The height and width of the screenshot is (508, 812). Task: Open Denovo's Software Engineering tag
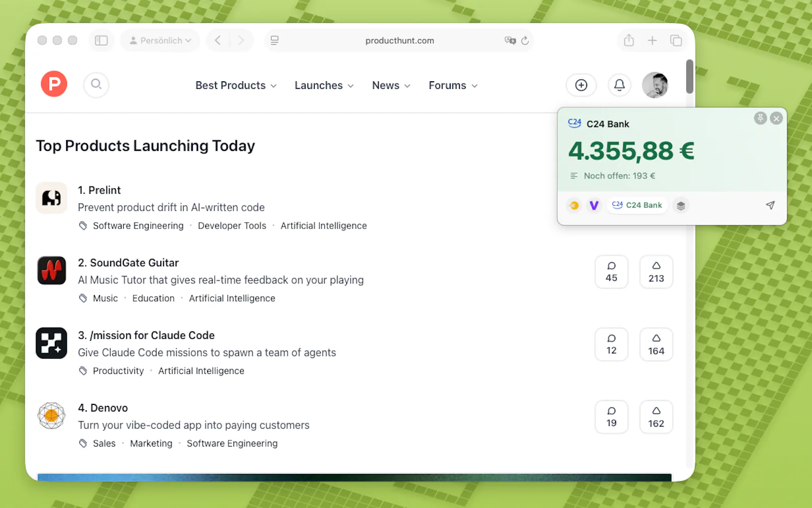[x=232, y=443]
